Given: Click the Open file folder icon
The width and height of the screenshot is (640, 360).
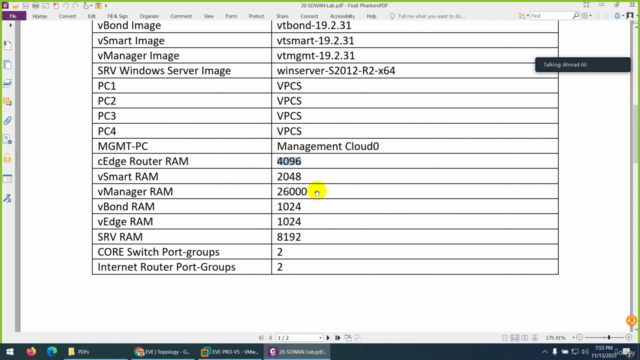Looking at the screenshot, I should [x=15, y=6].
